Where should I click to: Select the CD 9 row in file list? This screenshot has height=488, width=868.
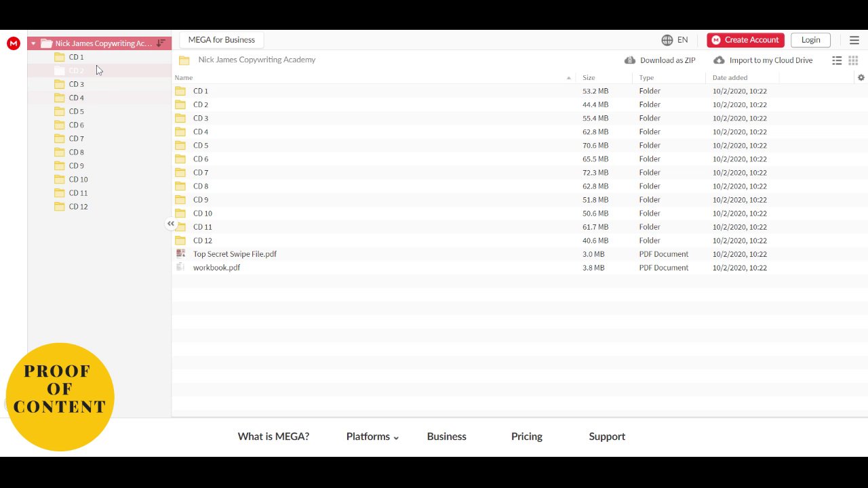click(x=519, y=199)
